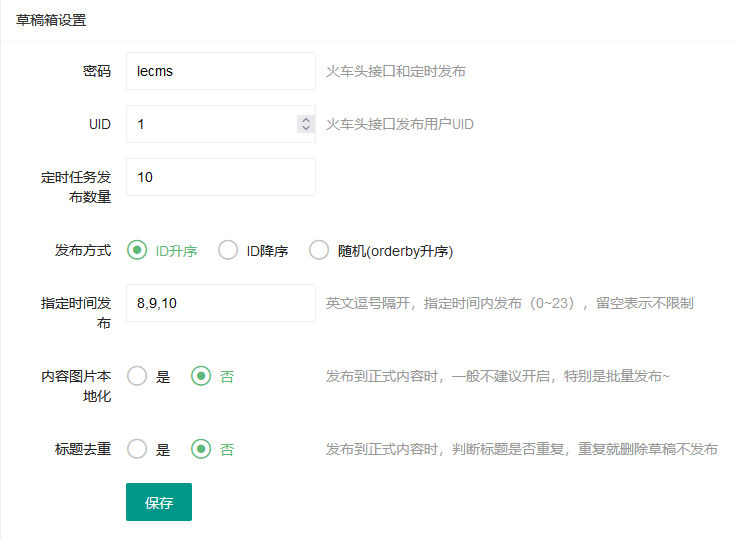
Task: Focus the UID number input field
Action: 210,124
